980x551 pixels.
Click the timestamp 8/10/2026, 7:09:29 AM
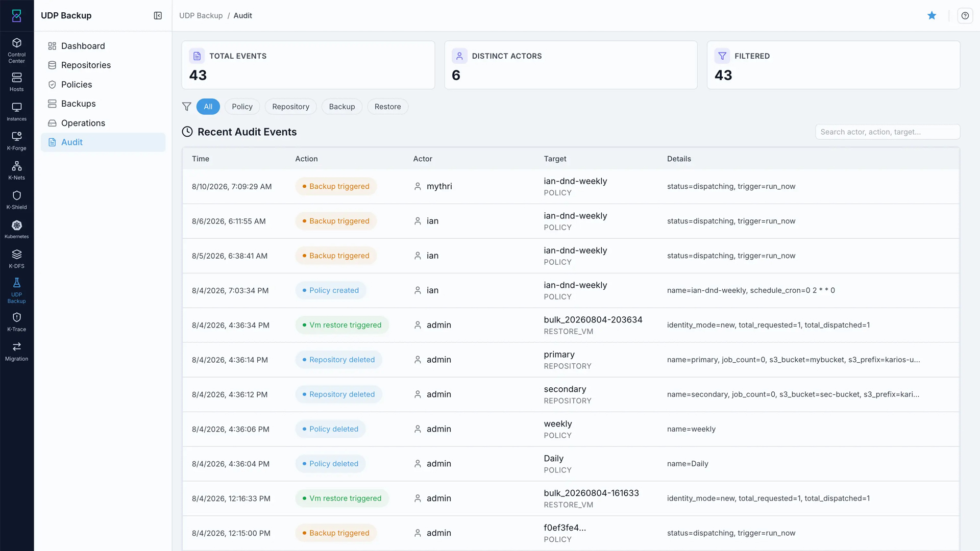pyautogui.click(x=232, y=187)
